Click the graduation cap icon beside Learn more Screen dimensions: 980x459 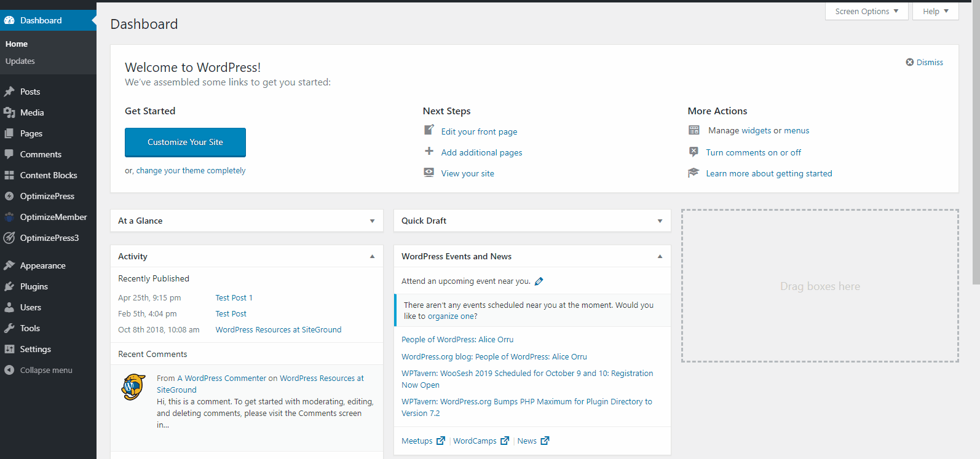694,173
